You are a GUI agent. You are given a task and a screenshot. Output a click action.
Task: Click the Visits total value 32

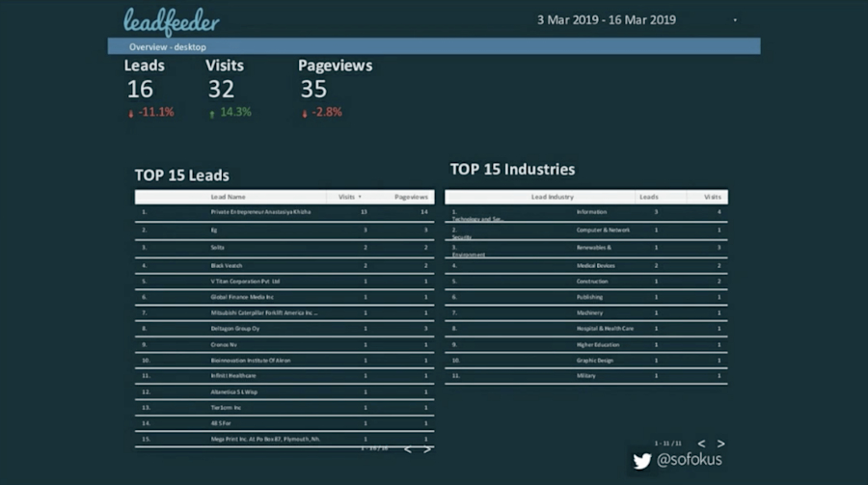pos(221,89)
